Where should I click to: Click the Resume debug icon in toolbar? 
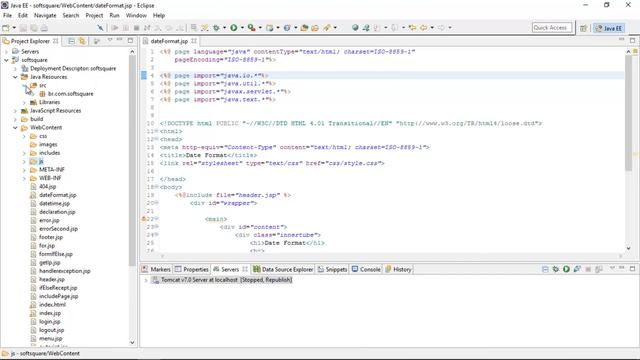point(115,28)
